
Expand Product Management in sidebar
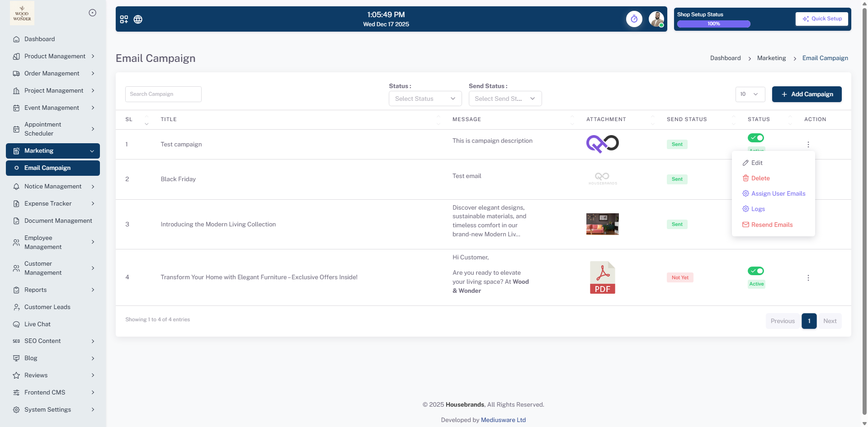coord(54,56)
